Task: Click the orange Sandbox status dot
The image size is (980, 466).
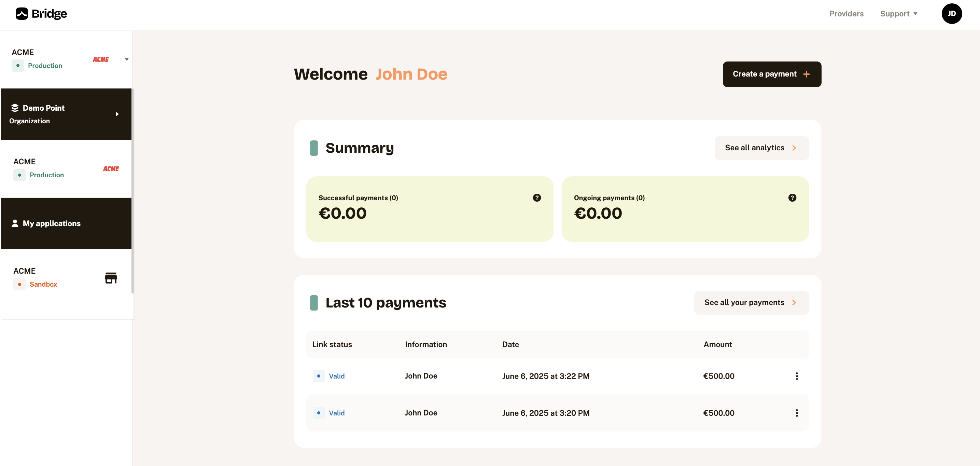Action: click(x=19, y=284)
